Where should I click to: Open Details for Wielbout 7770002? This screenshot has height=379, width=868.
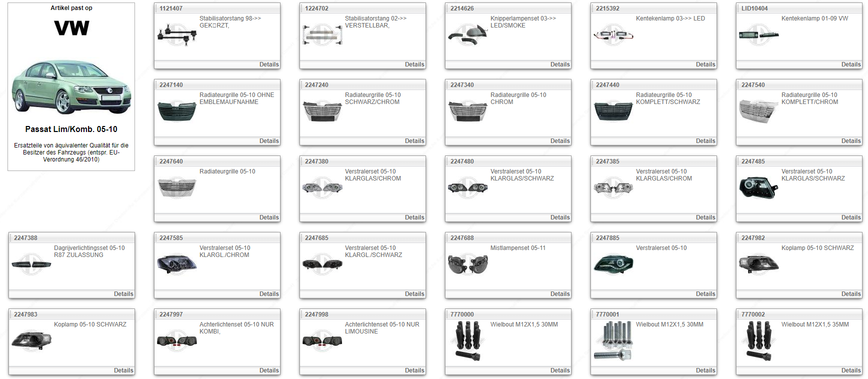coord(850,370)
